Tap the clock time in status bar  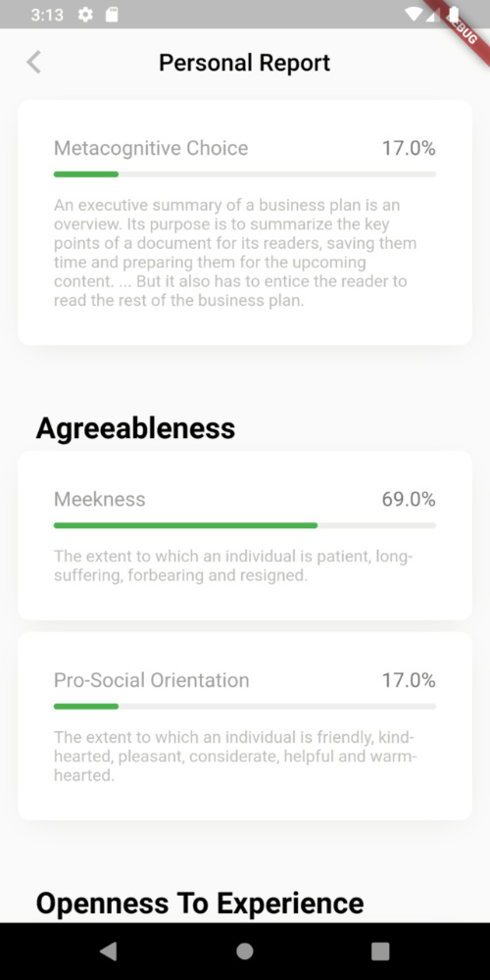point(47,15)
